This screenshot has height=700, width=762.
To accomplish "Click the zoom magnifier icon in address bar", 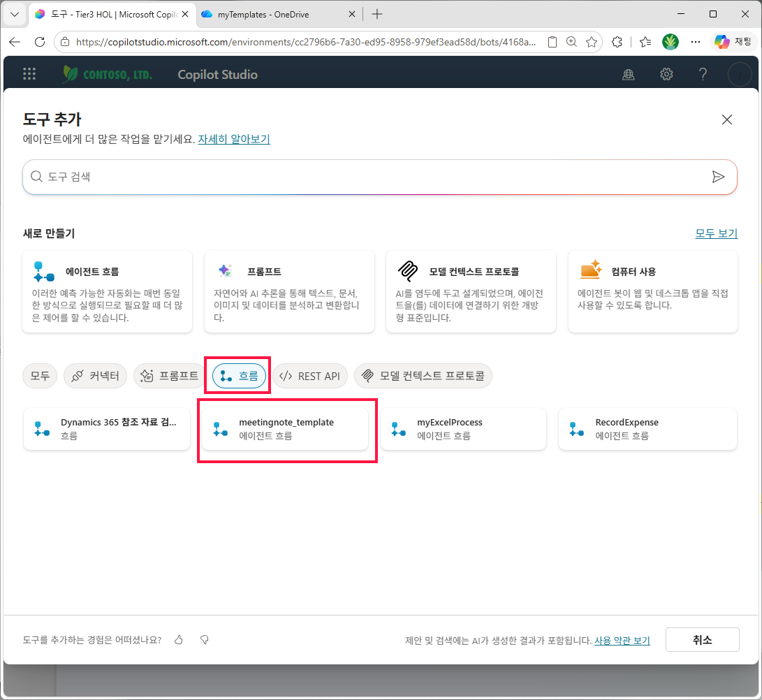I will 571,43.
